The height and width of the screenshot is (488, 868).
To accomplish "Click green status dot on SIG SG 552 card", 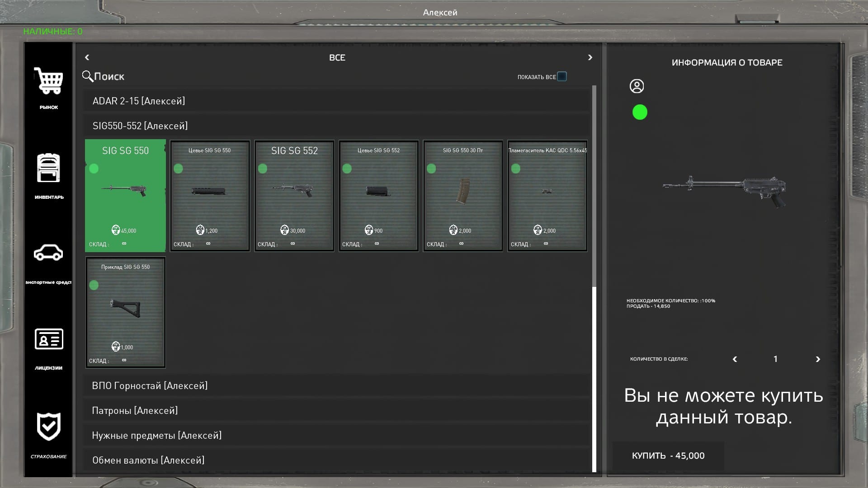I will tap(263, 169).
